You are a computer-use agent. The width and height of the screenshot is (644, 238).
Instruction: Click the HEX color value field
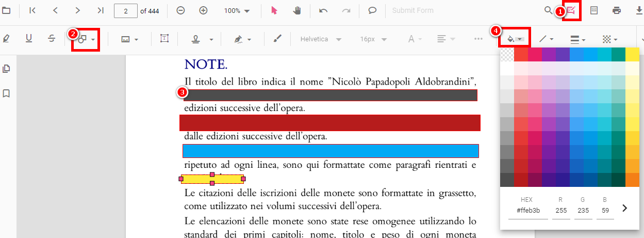(527, 211)
